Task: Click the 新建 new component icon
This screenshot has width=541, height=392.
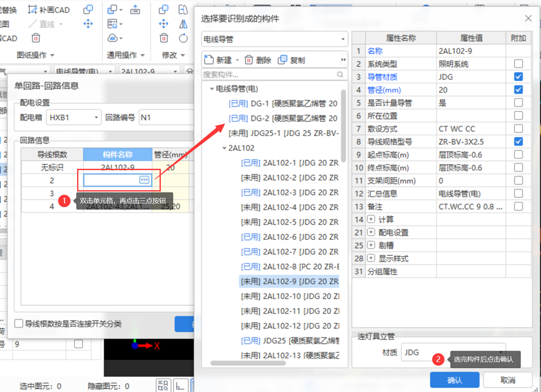Action: click(208, 60)
